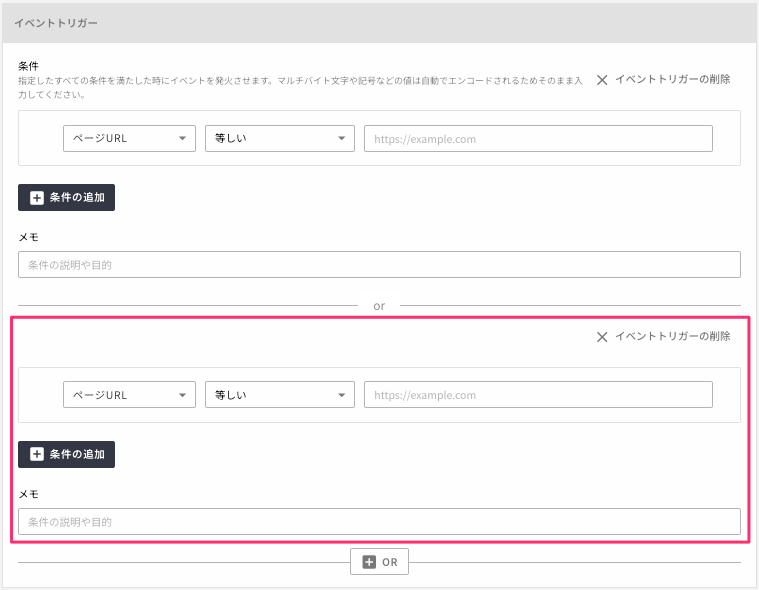759x590 pixels.
Task: Click the first https://example.com URL field
Action: 538,138
